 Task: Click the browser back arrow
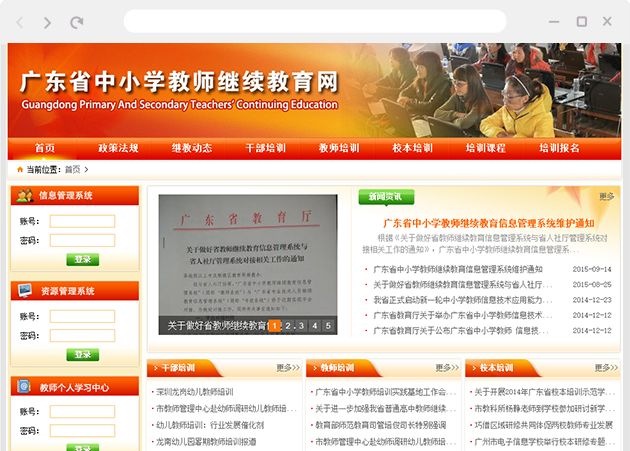point(18,22)
